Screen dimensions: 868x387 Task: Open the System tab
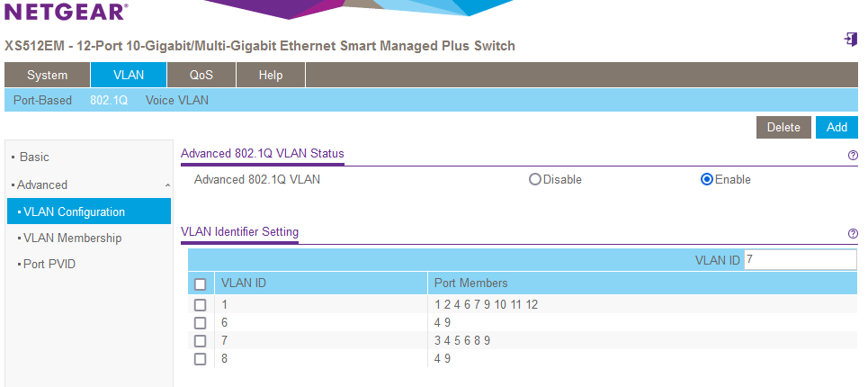coord(47,75)
